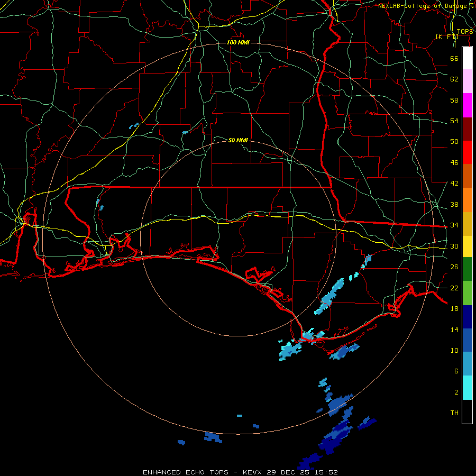Pick the magenta band in the legend
The height and width of the screenshot is (476, 476).
click(x=467, y=105)
